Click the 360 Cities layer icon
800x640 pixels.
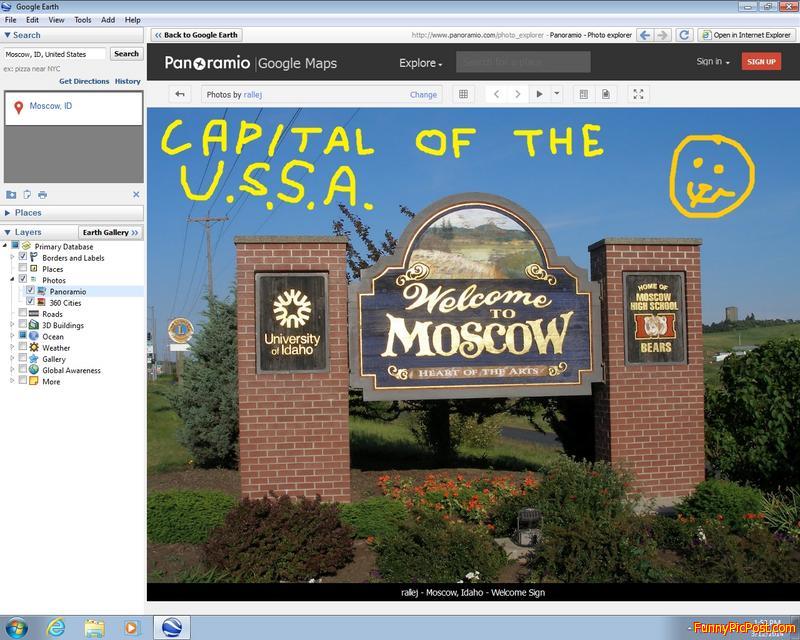[41, 302]
